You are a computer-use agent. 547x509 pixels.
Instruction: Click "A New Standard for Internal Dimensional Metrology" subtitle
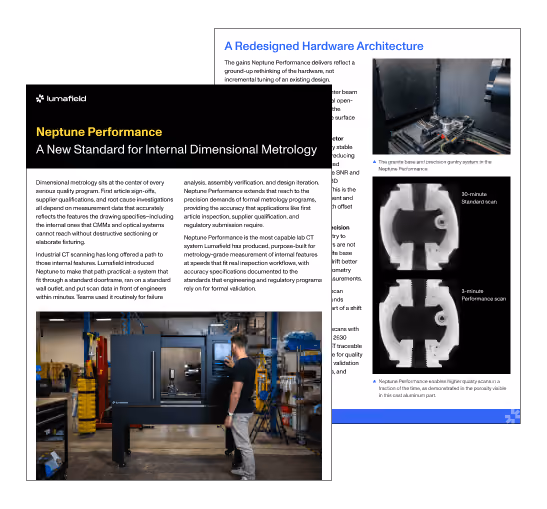point(176,149)
